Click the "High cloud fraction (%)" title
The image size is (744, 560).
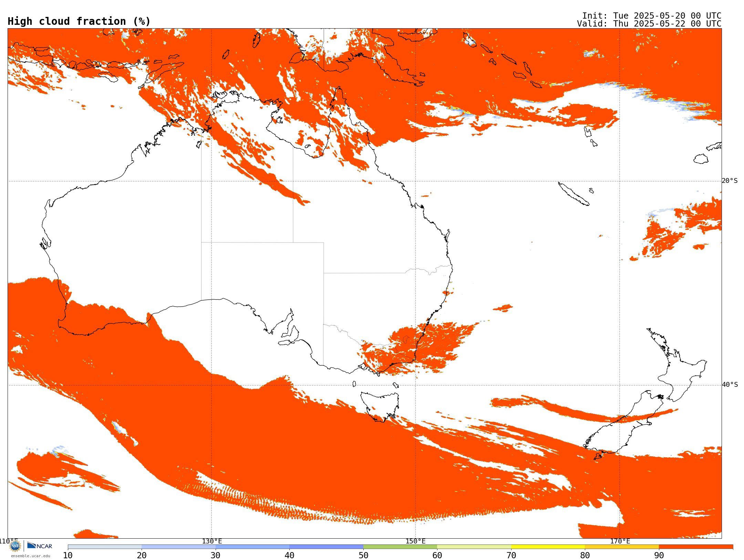[x=79, y=21]
